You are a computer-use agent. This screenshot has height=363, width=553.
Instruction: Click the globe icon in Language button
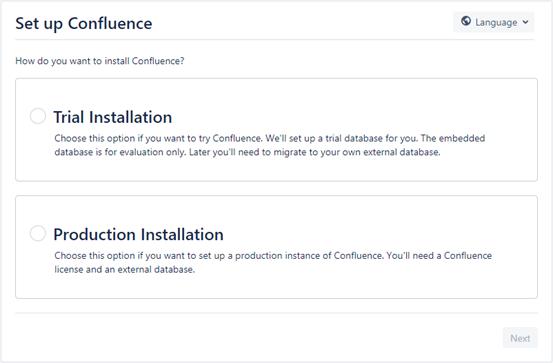pyautogui.click(x=466, y=21)
